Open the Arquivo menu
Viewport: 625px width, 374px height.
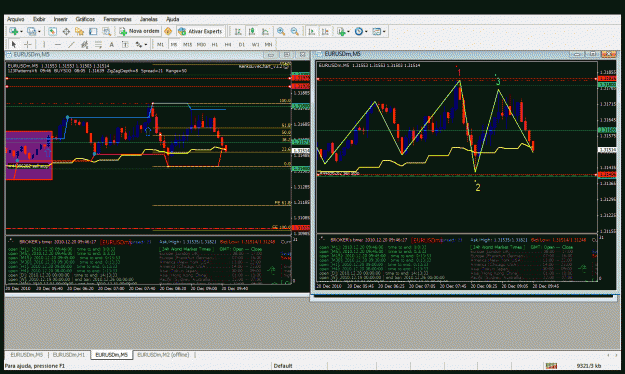[x=16, y=19]
